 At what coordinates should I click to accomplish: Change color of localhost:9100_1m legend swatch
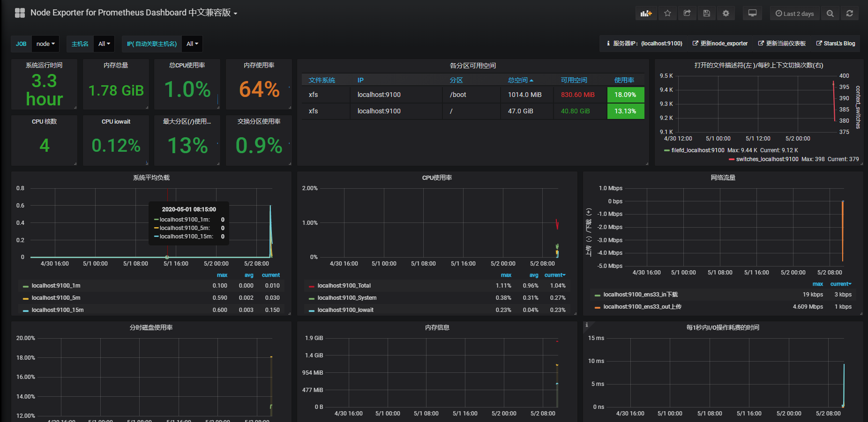[26, 286]
